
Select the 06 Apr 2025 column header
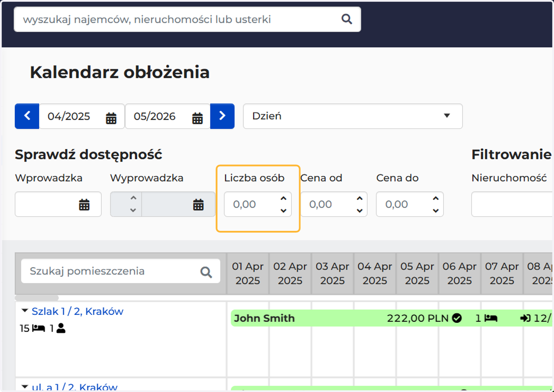coord(460,273)
